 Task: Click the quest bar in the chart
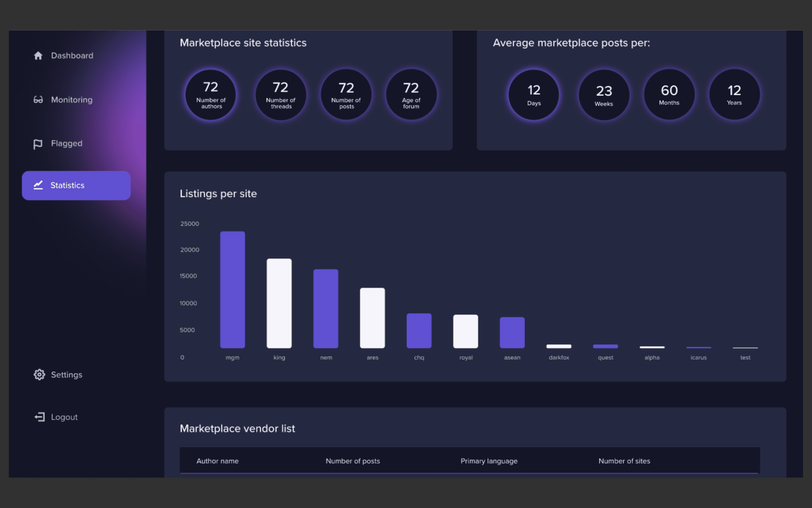pyautogui.click(x=606, y=346)
